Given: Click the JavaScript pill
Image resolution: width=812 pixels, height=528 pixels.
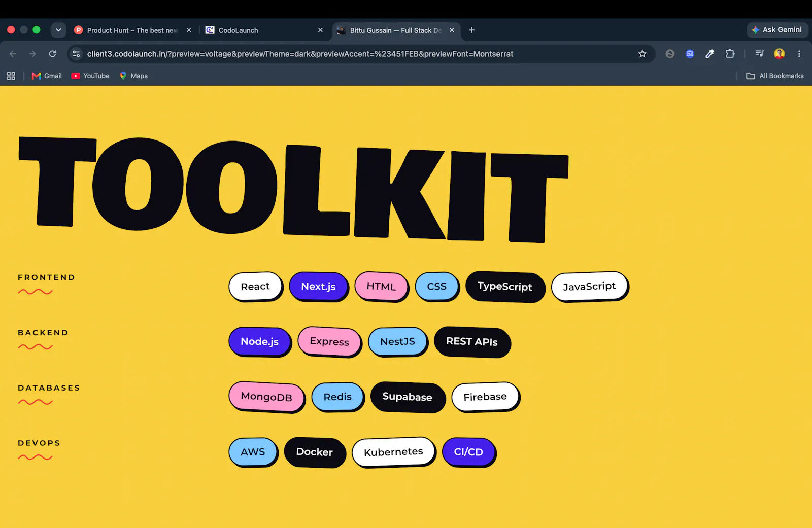Looking at the screenshot, I should pos(589,287).
